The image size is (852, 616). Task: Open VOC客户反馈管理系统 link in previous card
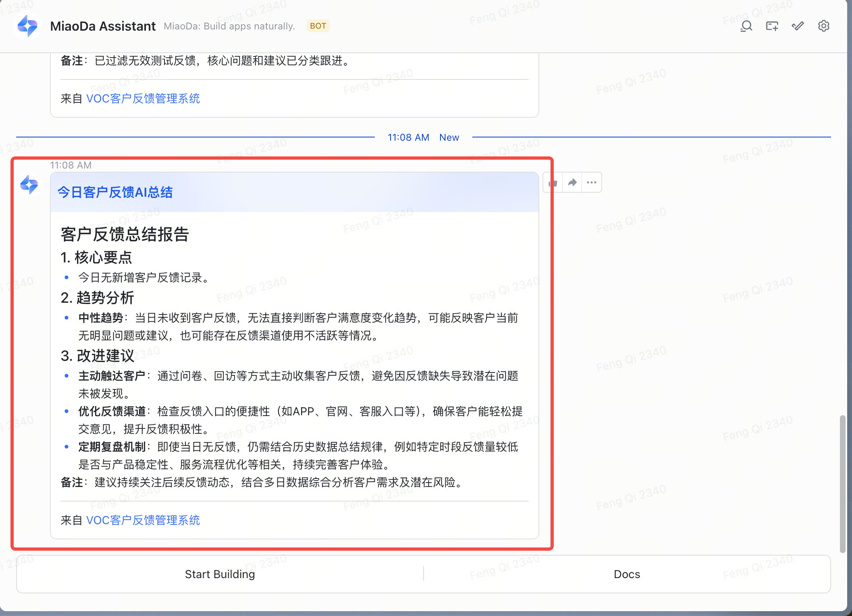tap(143, 98)
